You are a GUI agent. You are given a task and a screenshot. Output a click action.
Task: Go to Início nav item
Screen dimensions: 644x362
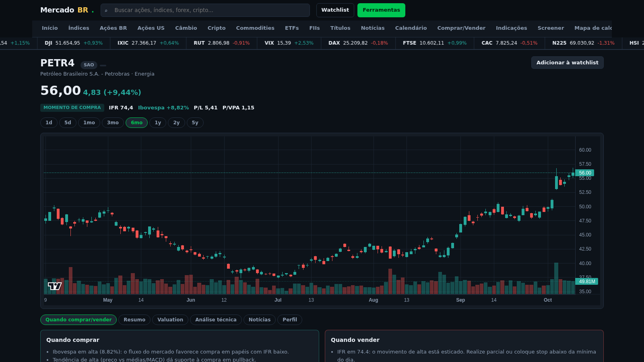point(50,28)
